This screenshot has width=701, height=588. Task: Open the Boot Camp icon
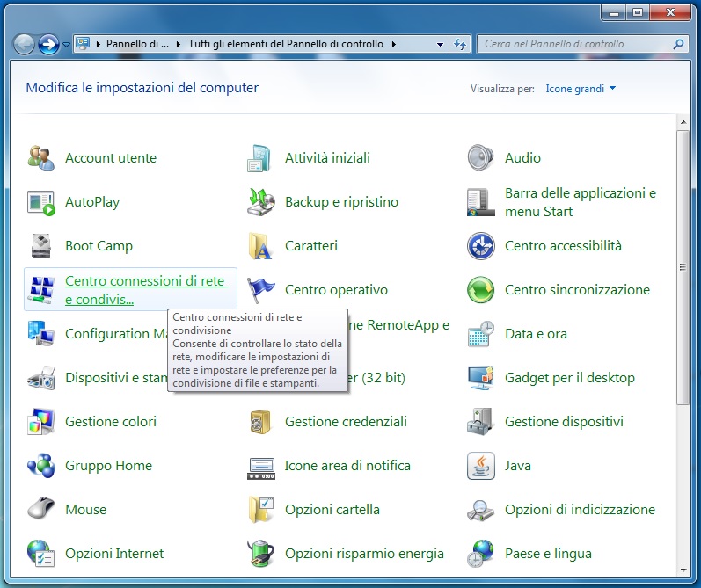(x=41, y=246)
